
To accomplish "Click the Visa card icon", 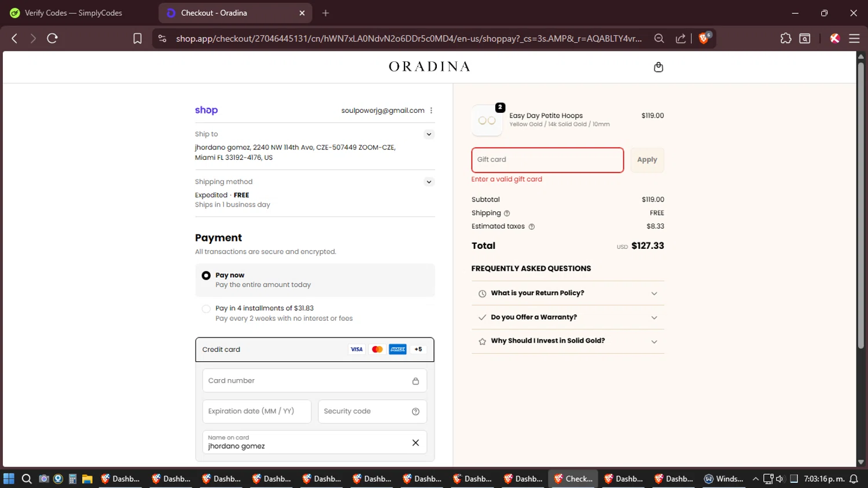I will coord(356,349).
